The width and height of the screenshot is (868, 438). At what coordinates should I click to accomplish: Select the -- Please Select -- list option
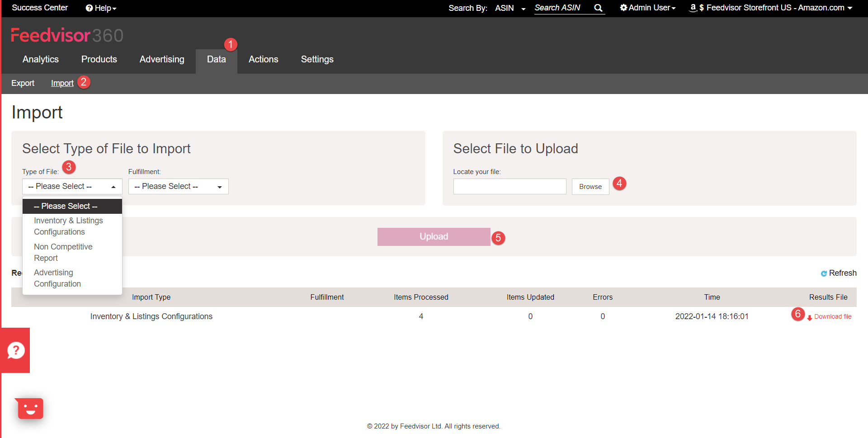tap(72, 206)
